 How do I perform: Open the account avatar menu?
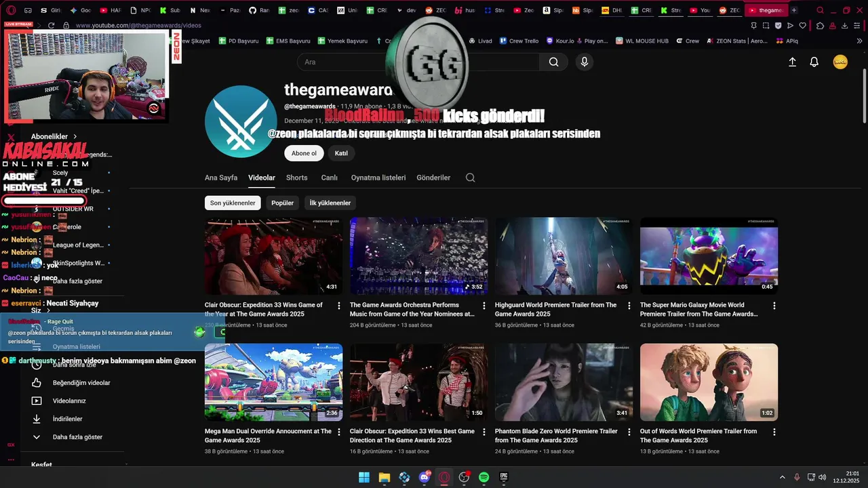pyautogui.click(x=840, y=62)
